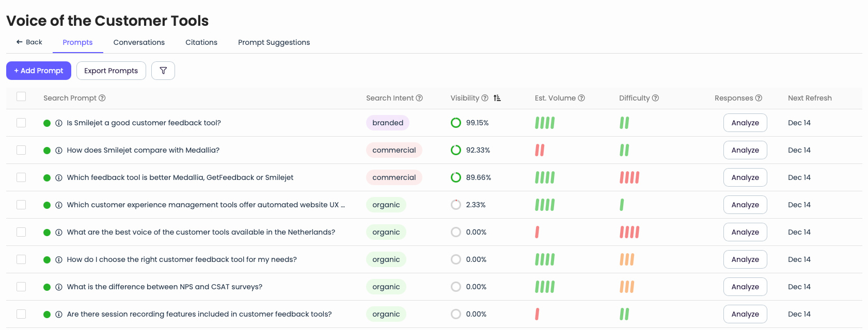Open the Citations tab
This screenshot has height=330, width=868.
[x=201, y=42]
